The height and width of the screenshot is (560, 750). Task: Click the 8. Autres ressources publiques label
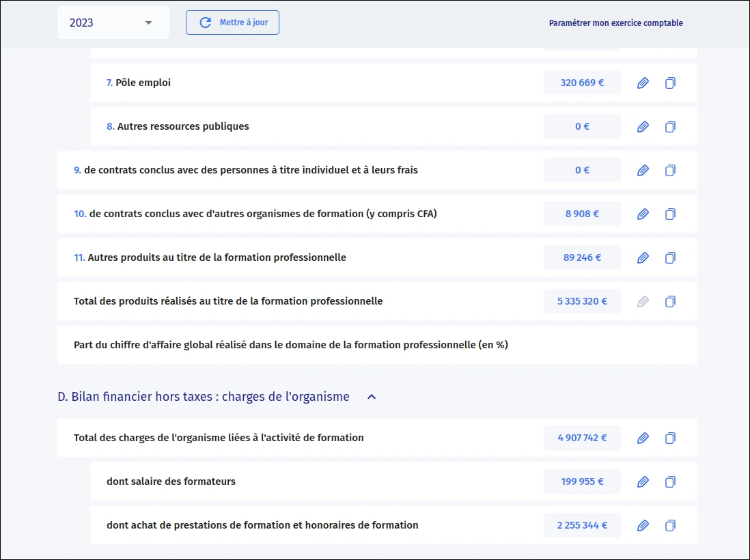(x=178, y=126)
